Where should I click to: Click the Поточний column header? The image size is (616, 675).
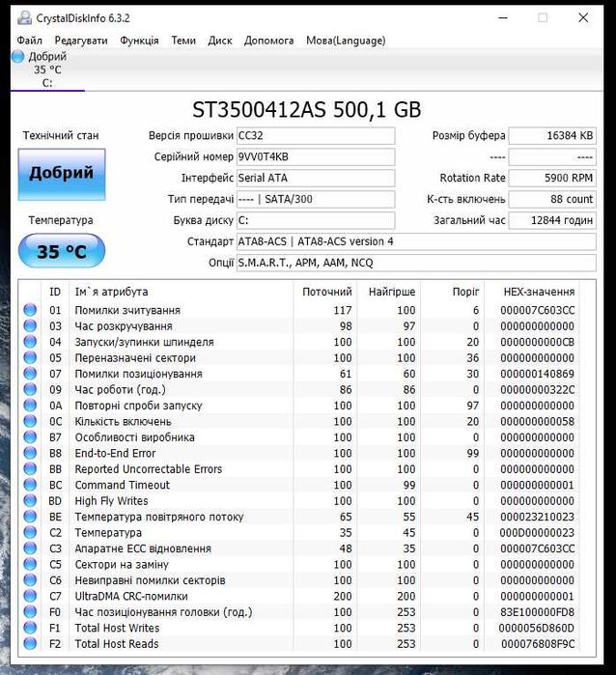(x=326, y=292)
